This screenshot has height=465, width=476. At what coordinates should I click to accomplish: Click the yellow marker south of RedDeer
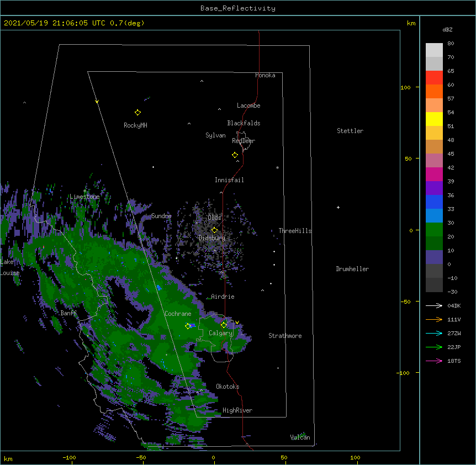[x=235, y=155]
